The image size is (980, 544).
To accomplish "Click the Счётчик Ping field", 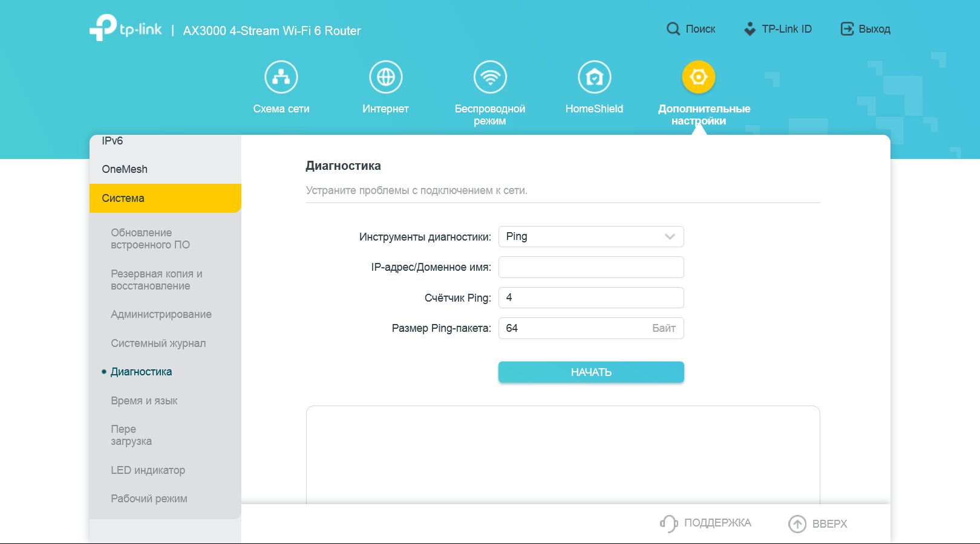I will [x=591, y=298].
